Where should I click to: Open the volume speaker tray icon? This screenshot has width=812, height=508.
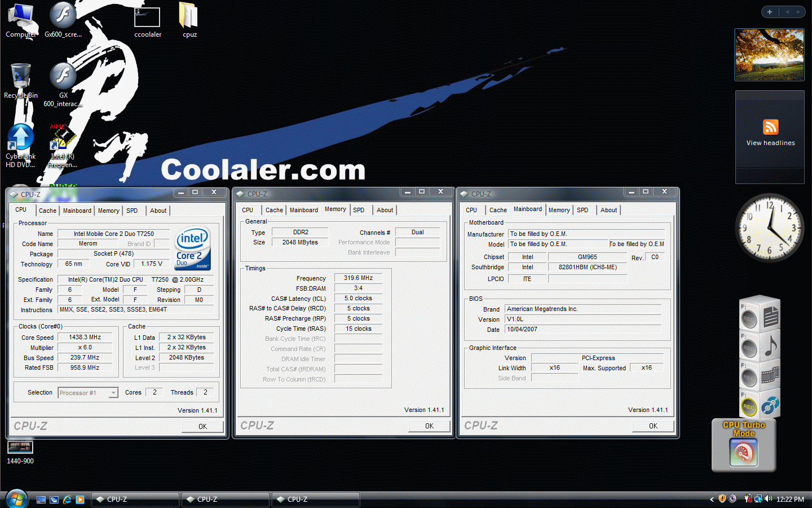769,499
